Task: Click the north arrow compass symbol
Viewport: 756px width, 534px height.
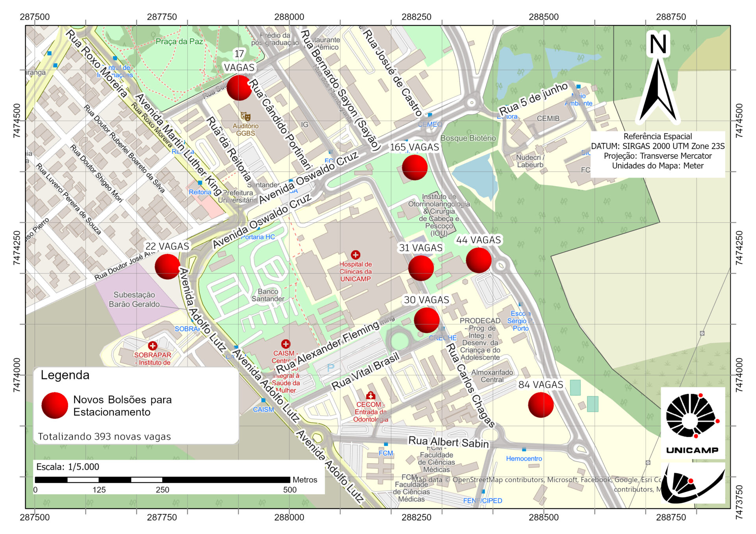Action: point(658,79)
